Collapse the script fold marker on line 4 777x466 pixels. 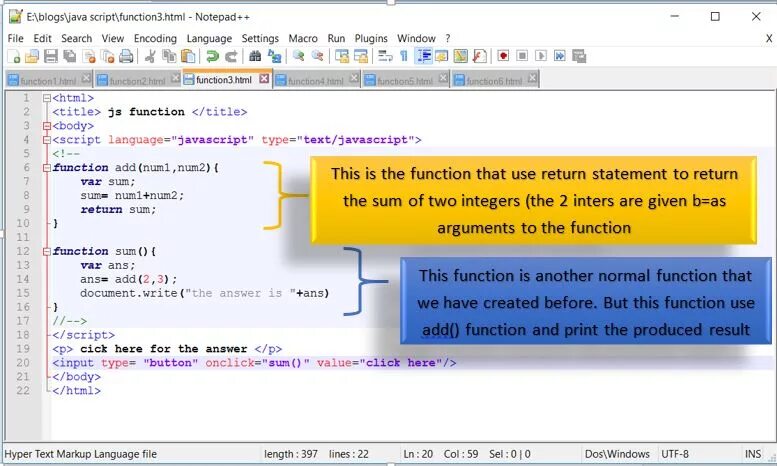[47, 140]
